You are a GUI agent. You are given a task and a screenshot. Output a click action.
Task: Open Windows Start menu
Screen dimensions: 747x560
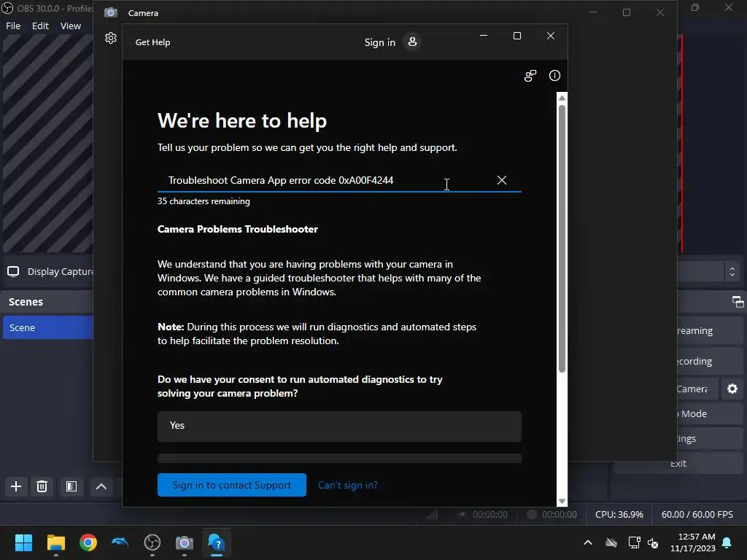[23, 542]
